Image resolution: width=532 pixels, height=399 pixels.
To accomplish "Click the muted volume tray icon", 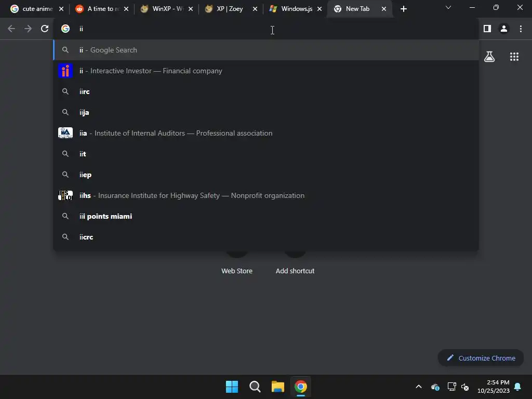I will click(x=465, y=387).
